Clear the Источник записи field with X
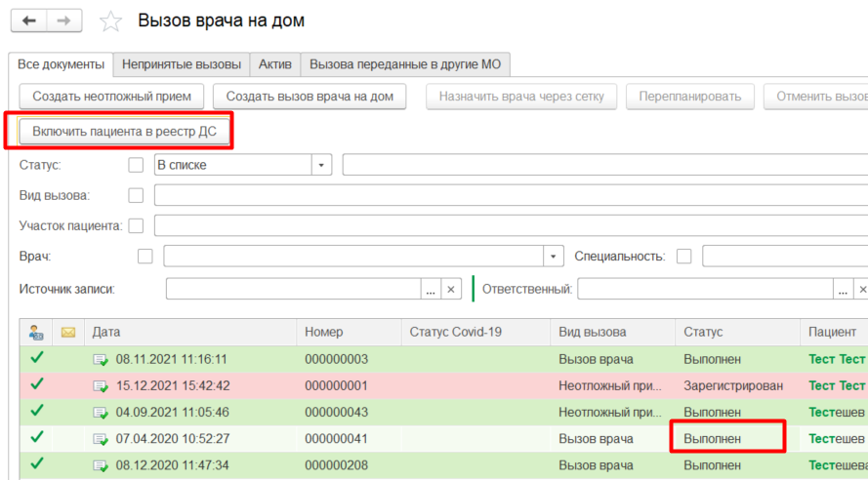The height and width of the screenshot is (480, 868). (x=450, y=290)
